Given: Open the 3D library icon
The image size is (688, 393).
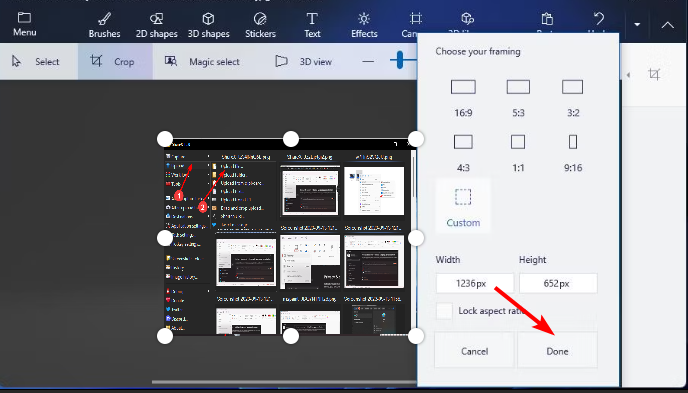Looking at the screenshot, I should [x=467, y=18].
